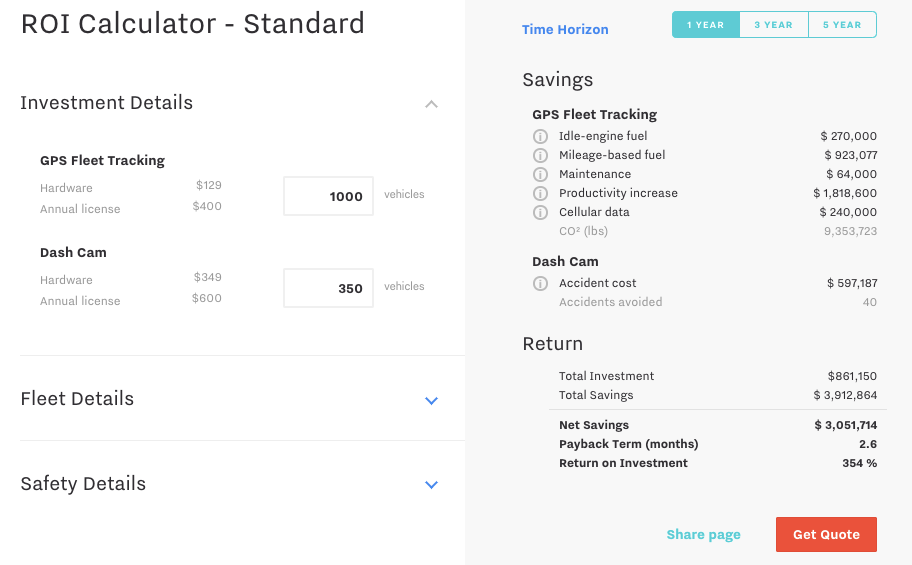Screen dimensions: 912x565
Task: Click the Time Horizon label link
Action: pyautogui.click(x=565, y=29)
